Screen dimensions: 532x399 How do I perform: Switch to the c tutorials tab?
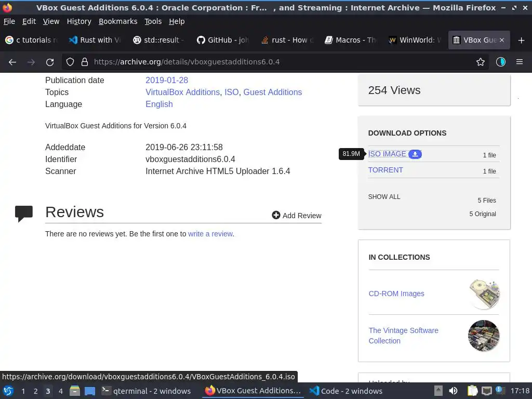click(x=32, y=40)
